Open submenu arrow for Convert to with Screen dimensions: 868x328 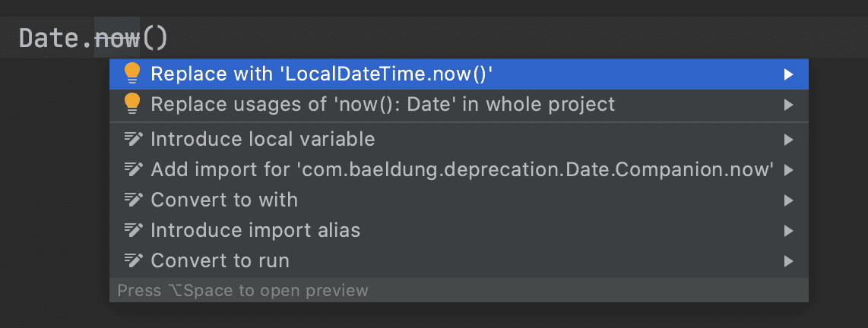[x=789, y=200]
